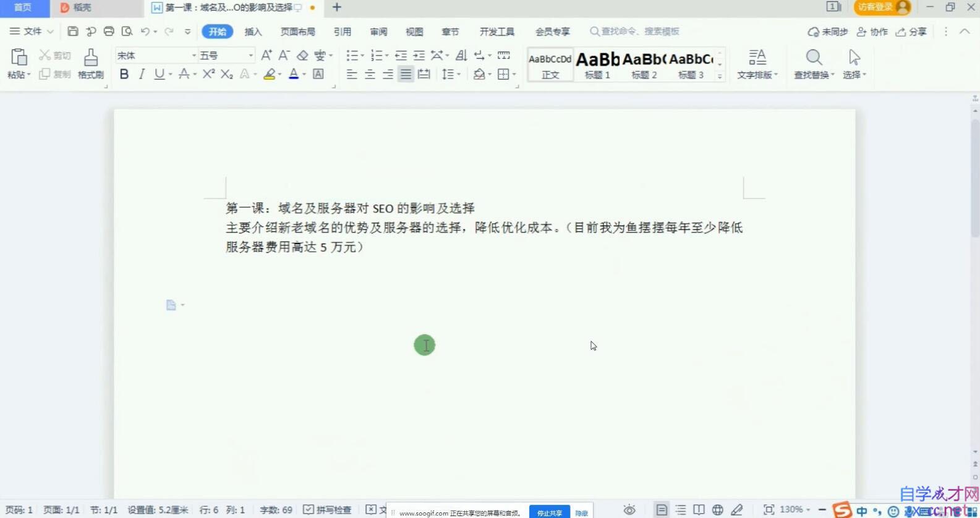The image size is (980, 518).
Task: Open the 引用 References tab
Action: (x=342, y=32)
